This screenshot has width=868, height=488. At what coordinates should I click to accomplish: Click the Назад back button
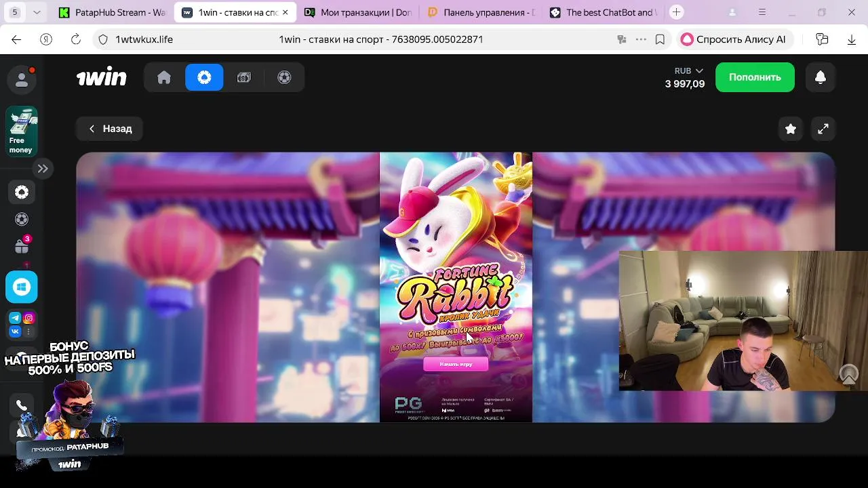[109, 129]
